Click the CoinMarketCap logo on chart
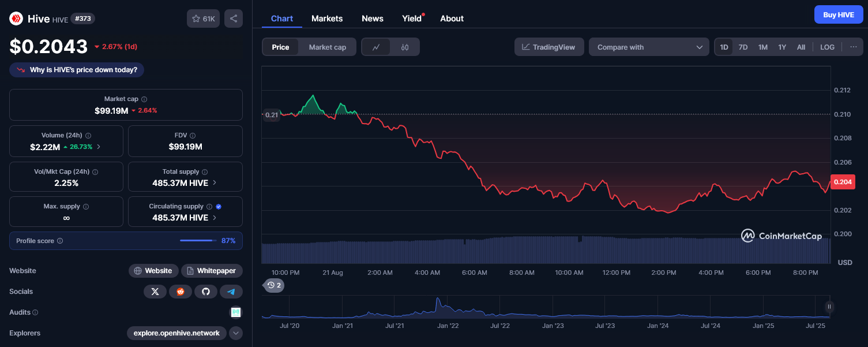Image resolution: width=868 pixels, height=347 pixels. (x=781, y=236)
